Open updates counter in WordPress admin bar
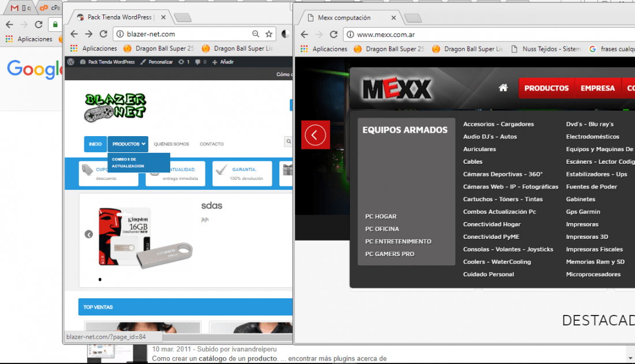The image size is (635, 364). tap(184, 62)
